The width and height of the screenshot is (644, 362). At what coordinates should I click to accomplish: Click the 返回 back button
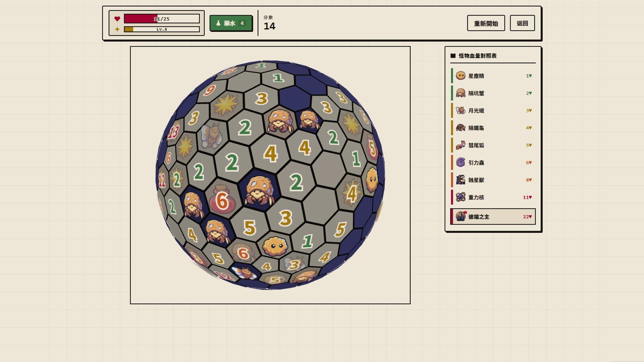(x=522, y=23)
